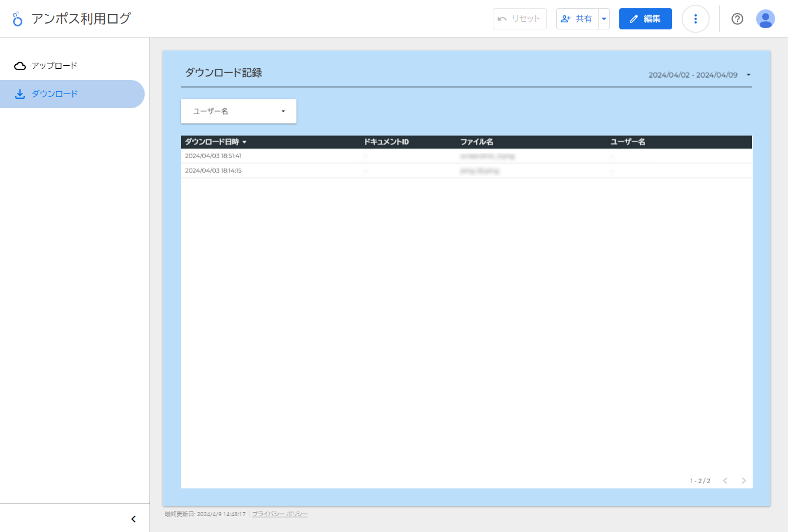This screenshot has height=532, width=788.
Task: Open the プライバシー ポリシー link
Action: pos(280,514)
